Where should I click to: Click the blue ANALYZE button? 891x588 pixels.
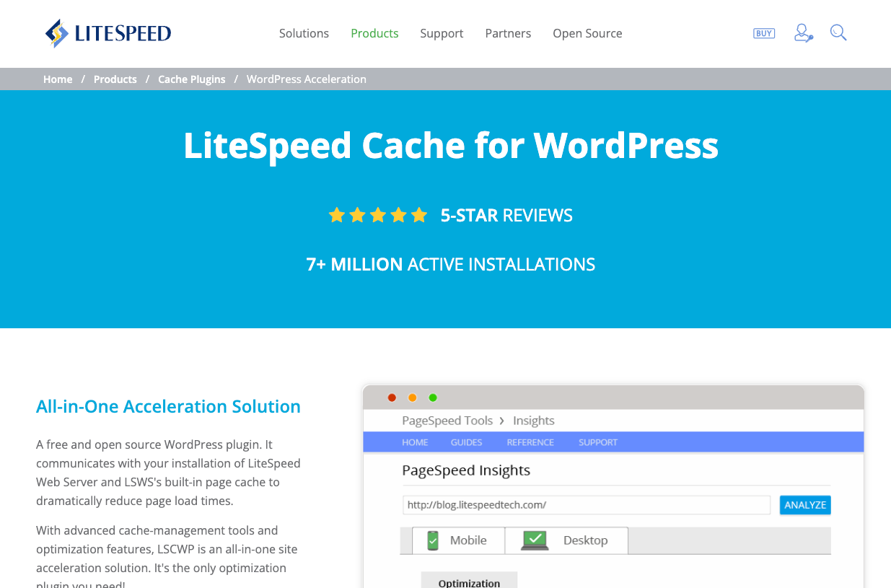(804, 505)
